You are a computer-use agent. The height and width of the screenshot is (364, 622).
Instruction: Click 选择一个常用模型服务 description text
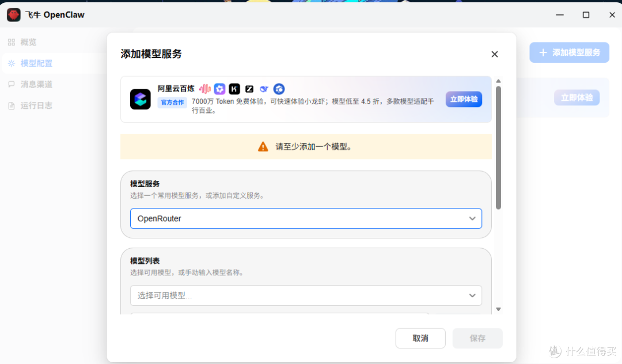198,195
